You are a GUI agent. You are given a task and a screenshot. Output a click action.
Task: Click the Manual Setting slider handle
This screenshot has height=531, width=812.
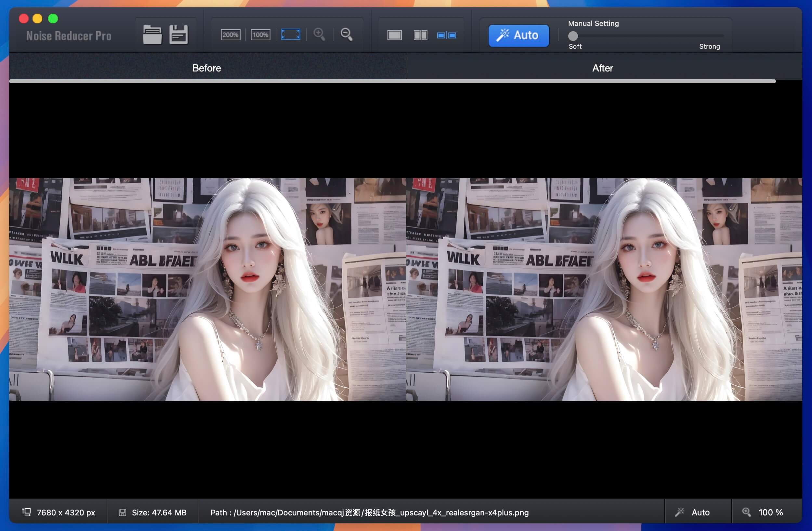click(573, 36)
